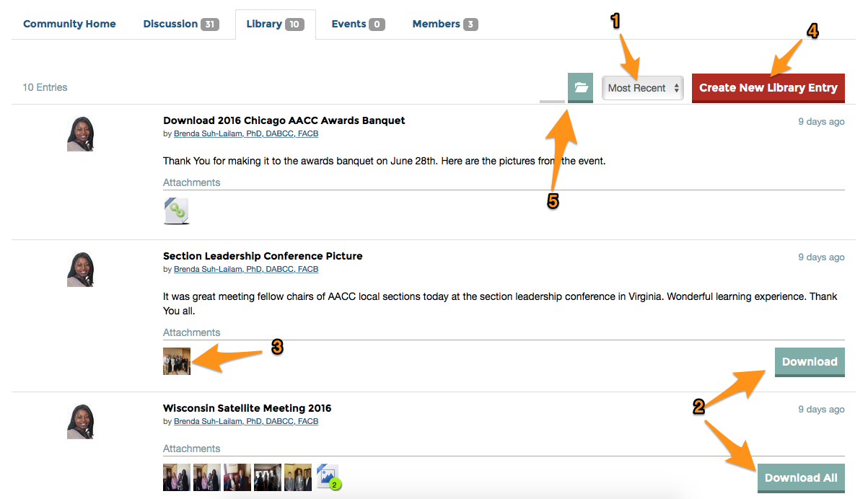
Task: Switch to the folder view icon
Action: point(580,87)
